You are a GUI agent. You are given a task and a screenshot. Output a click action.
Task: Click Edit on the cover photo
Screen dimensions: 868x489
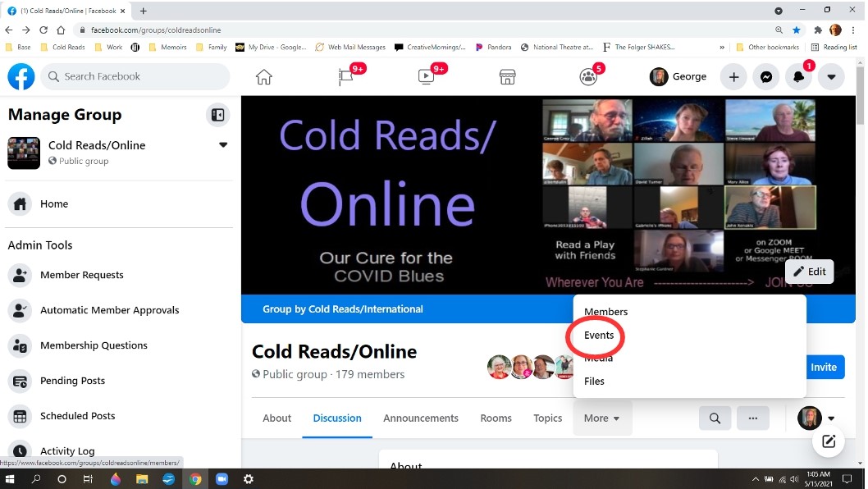click(809, 272)
